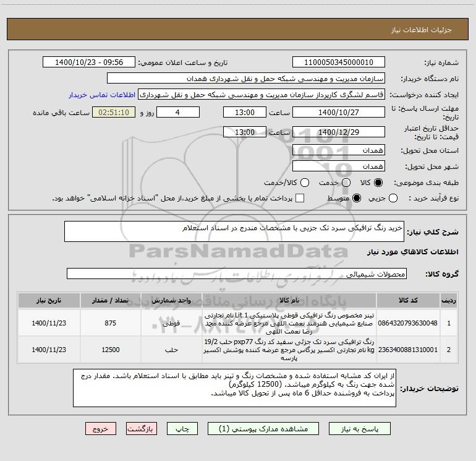
Task: Click the تعداد / مقدار column header
Action: [x=110, y=301]
